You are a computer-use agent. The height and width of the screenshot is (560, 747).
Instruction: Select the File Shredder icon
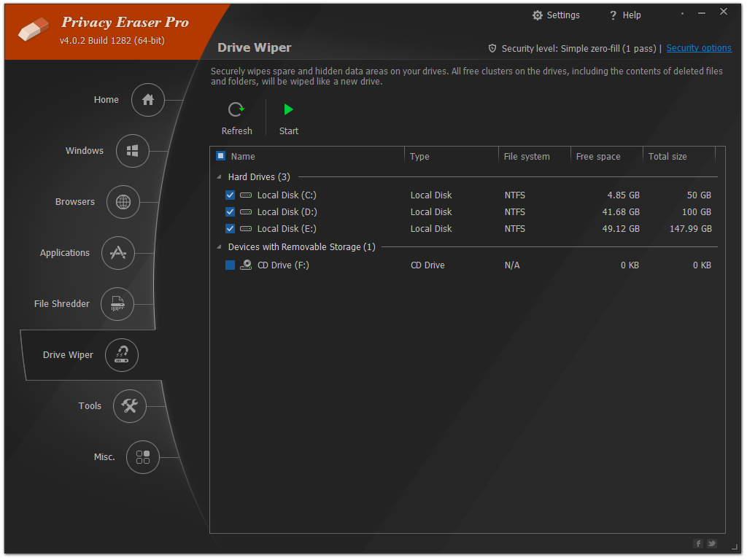click(117, 304)
